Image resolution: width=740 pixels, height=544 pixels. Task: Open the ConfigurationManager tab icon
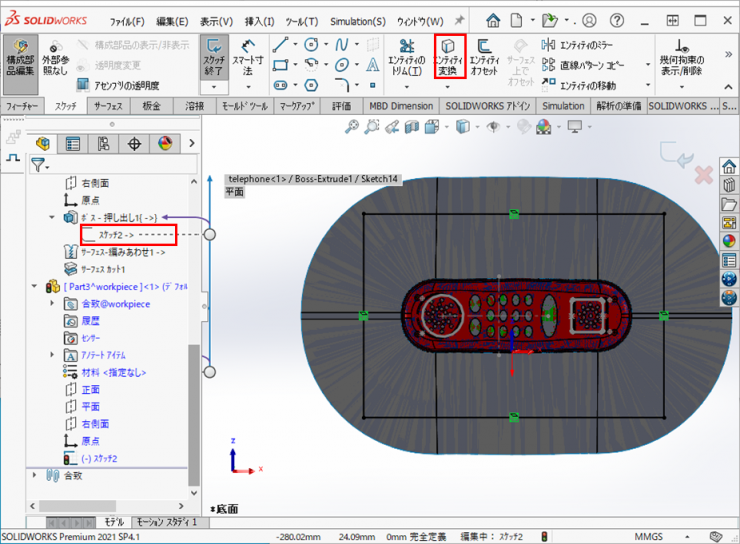(104, 144)
